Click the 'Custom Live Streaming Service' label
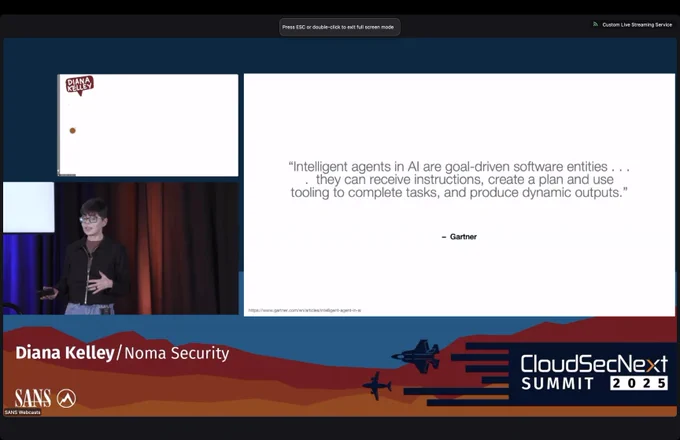This screenshot has height=440, width=680. (637, 25)
